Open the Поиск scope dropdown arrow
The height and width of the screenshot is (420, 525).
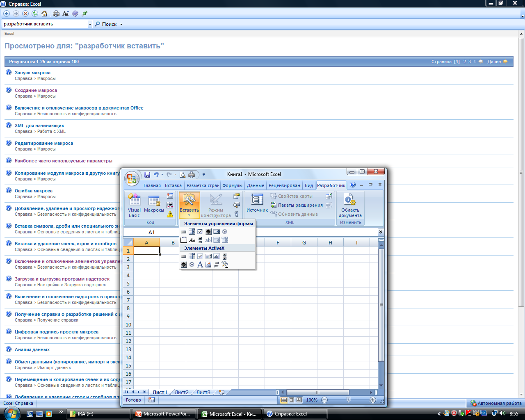click(x=121, y=24)
